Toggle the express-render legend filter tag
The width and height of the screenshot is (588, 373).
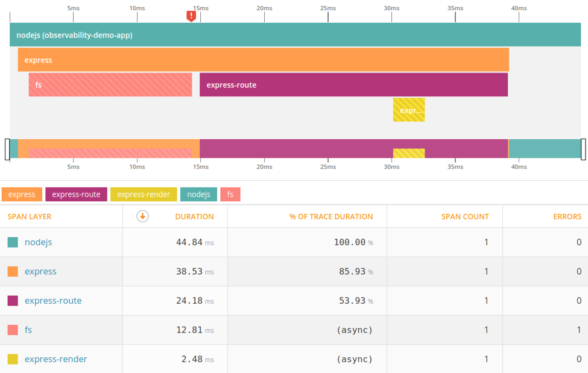pos(144,194)
